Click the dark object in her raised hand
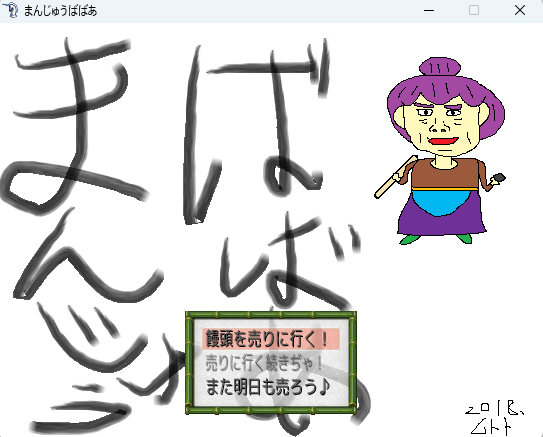 pos(499,178)
